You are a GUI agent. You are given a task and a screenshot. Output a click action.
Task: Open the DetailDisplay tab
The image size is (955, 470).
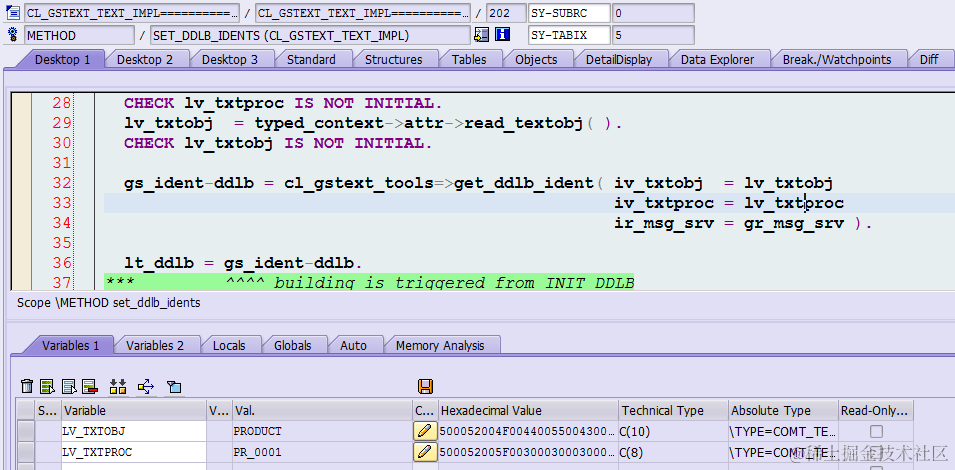[619, 60]
